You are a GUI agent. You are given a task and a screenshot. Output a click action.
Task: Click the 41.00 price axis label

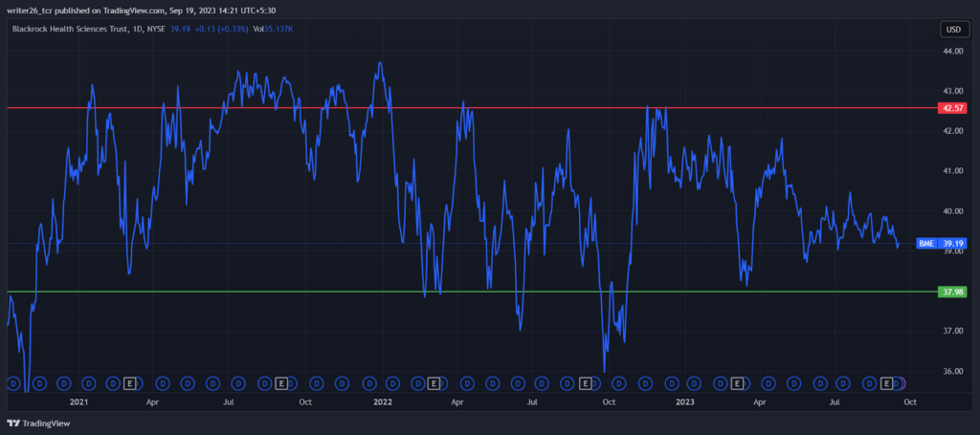click(952, 171)
